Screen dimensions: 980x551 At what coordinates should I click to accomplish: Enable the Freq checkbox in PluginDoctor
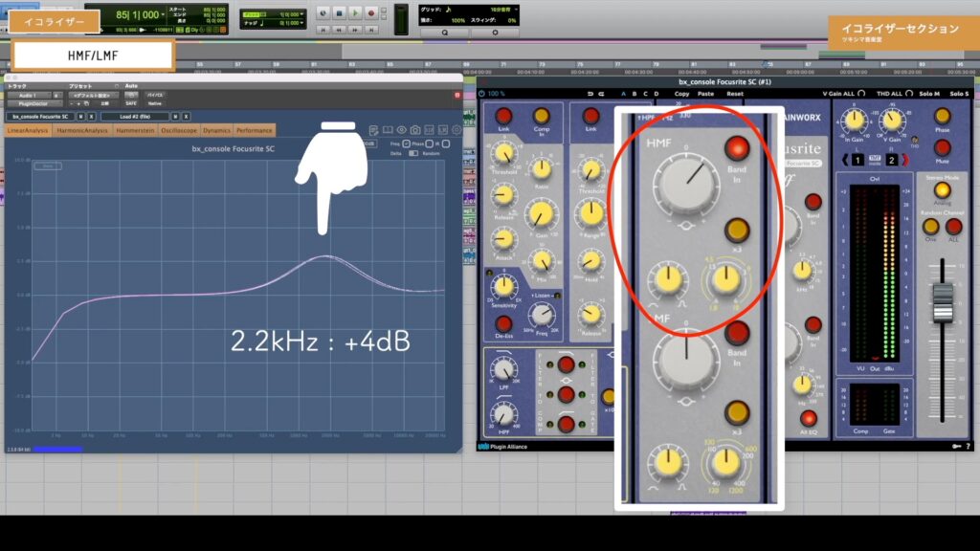(406, 143)
